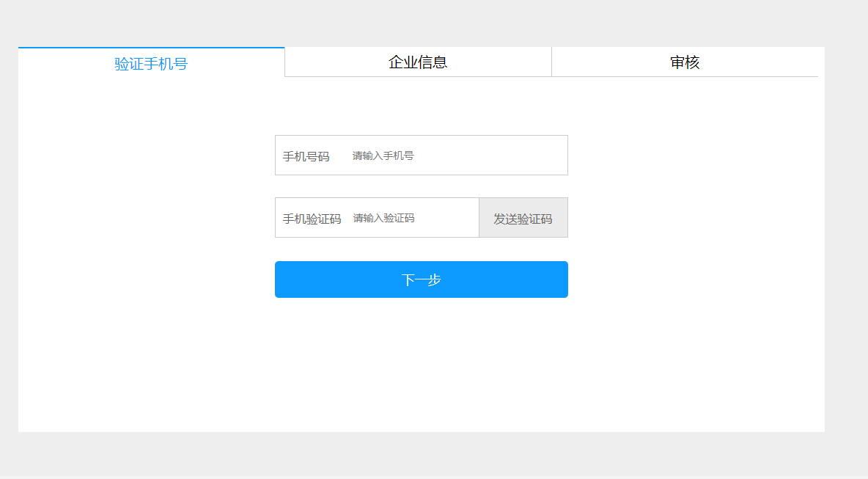Image resolution: width=868 pixels, height=479 pixels.
Task: Click the 下一步 button
Action: (x=421, y=279)
